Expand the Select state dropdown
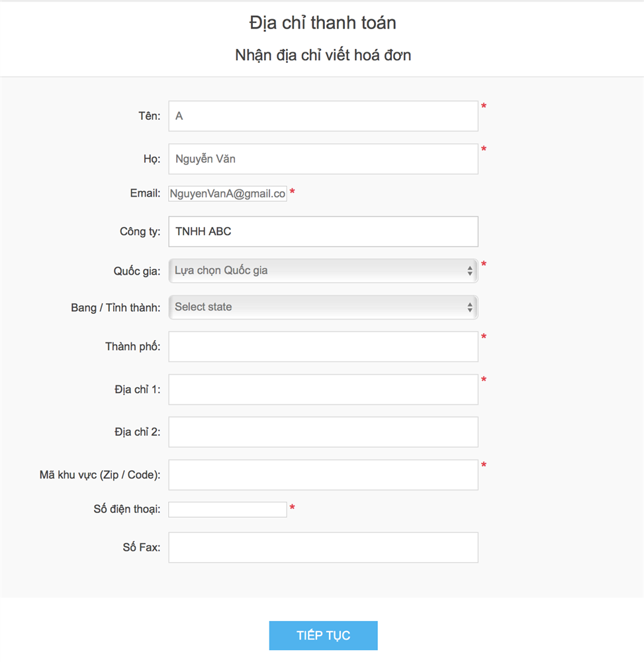This screenshot has width=644, height=662. click(323, 307)
